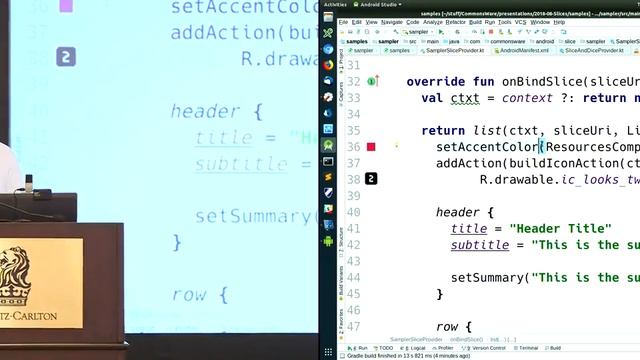Click onBindSlice() in the editor breadcrumb
Screen dimensions: 640x360
point(466,340)
